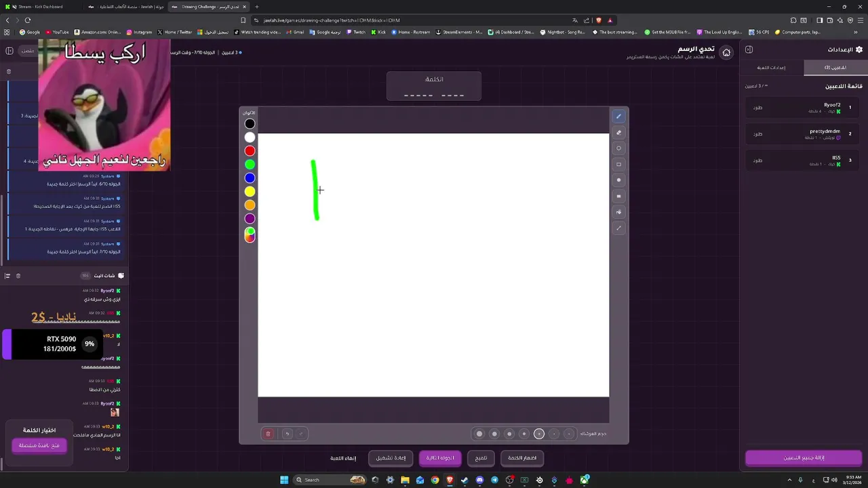Open Windows Start menu
The height and width of the screenshot is (488, 868).
[x=285, y=480]
